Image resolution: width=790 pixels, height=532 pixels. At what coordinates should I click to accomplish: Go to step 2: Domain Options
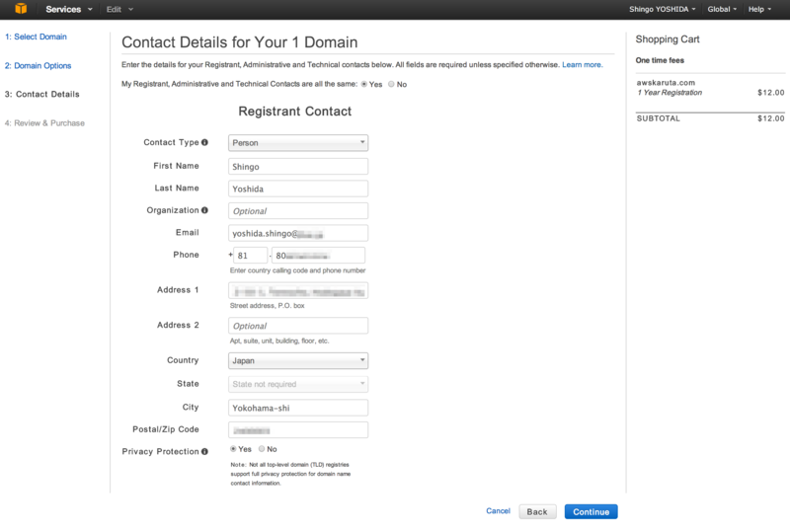(x=39, y=65)
